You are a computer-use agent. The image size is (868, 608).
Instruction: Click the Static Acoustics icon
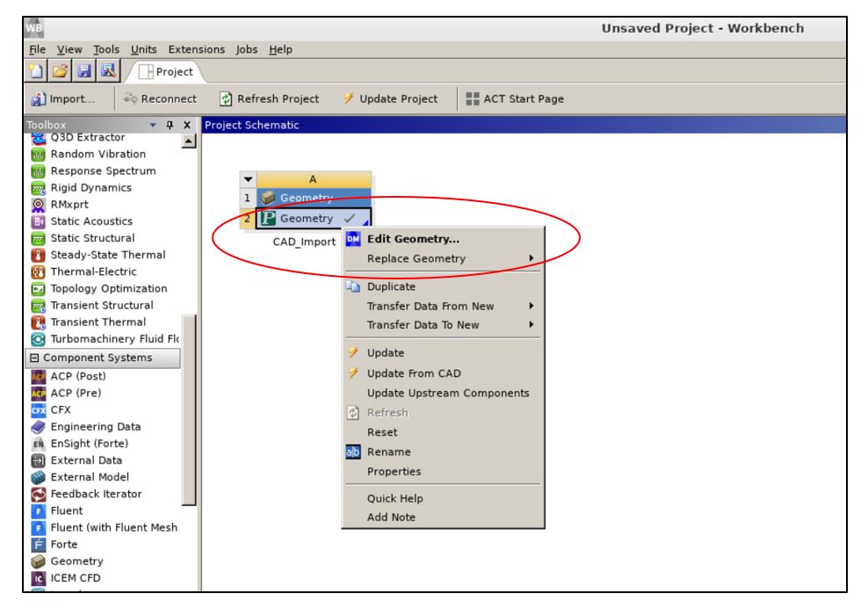click(x=38, y=221)
